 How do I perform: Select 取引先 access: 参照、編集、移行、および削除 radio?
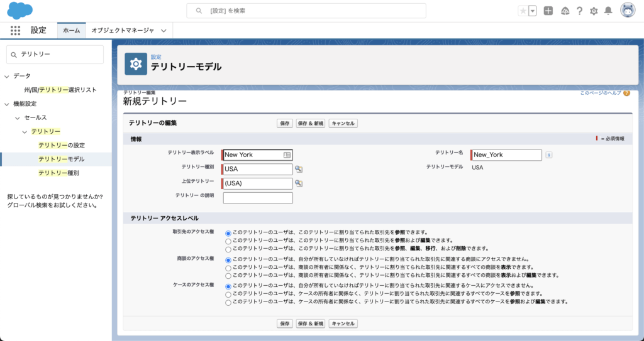click(x=228, y=249)
